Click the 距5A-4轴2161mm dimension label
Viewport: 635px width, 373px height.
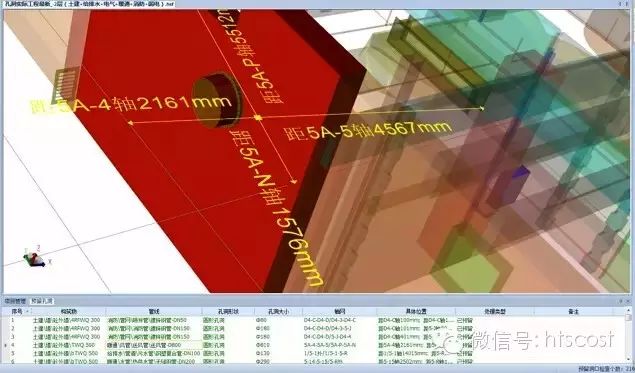pos(130,103)
